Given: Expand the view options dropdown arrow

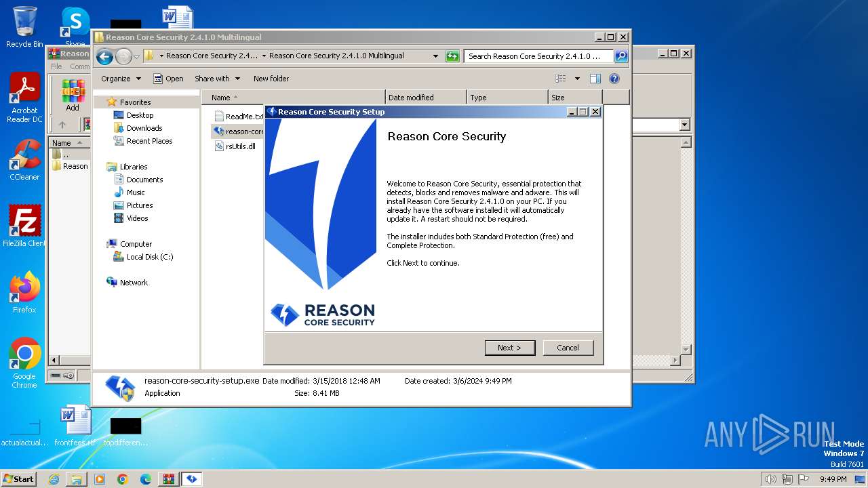Looking at the screenshot, I should coord(577,79).
